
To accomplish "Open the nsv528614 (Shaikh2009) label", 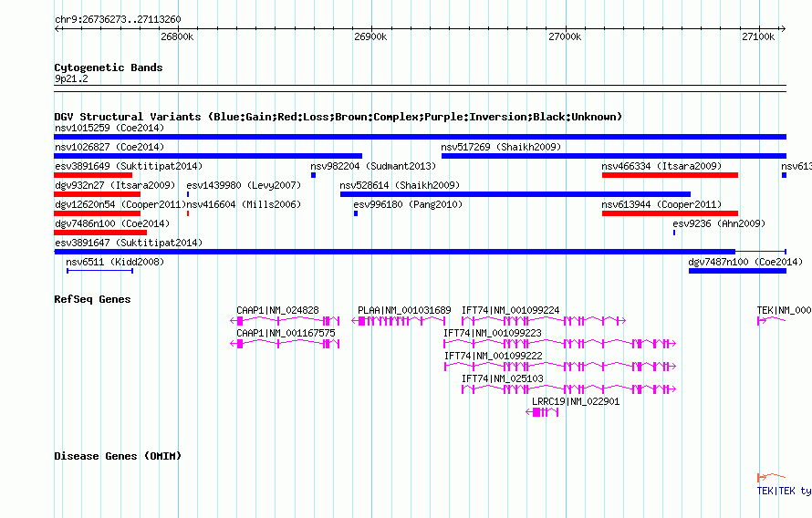I will click(x=400, y=185).
